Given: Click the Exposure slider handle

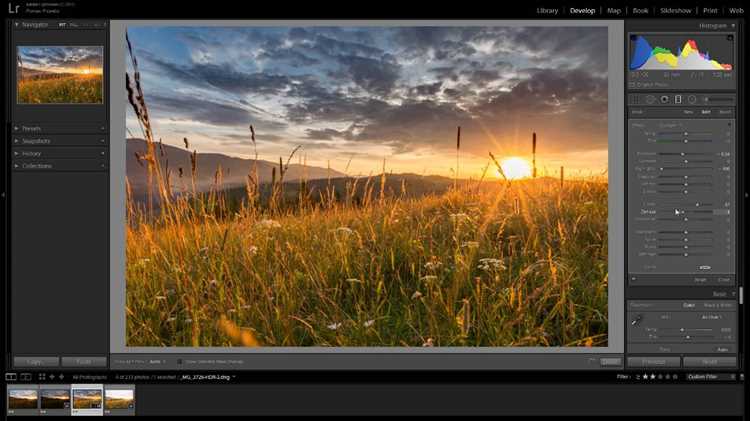Looking at the screenshot, I should (683, 154).
